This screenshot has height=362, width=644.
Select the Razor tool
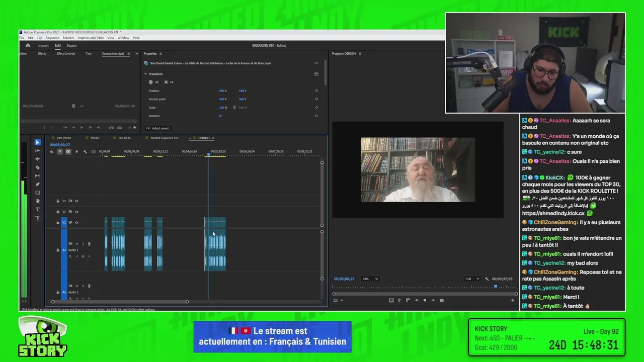click(38, 167)
